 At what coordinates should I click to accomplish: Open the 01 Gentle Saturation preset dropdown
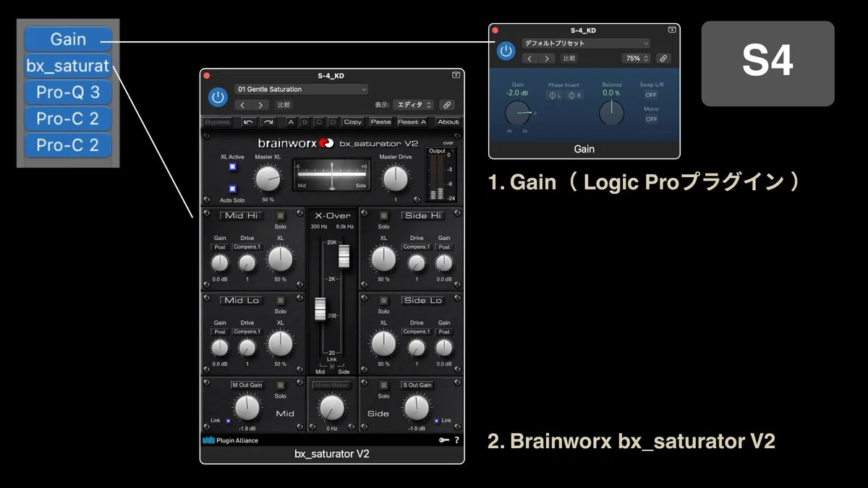(302, 90)
